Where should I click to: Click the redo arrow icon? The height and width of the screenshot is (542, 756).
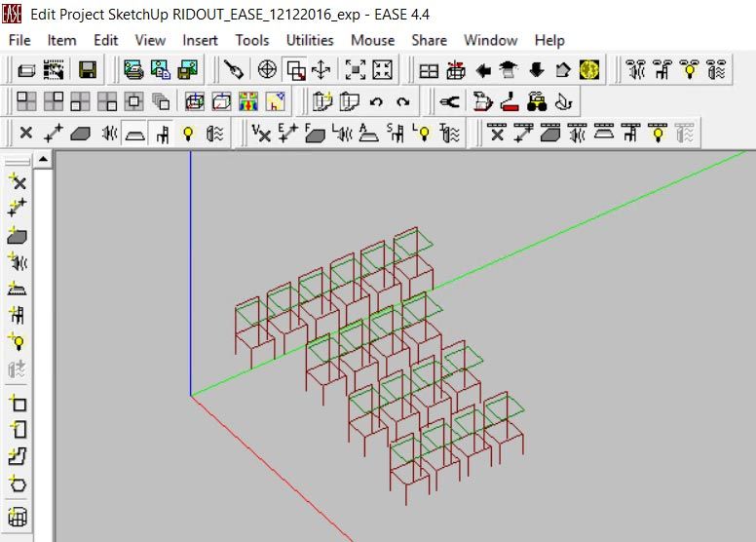click(403, 101)
